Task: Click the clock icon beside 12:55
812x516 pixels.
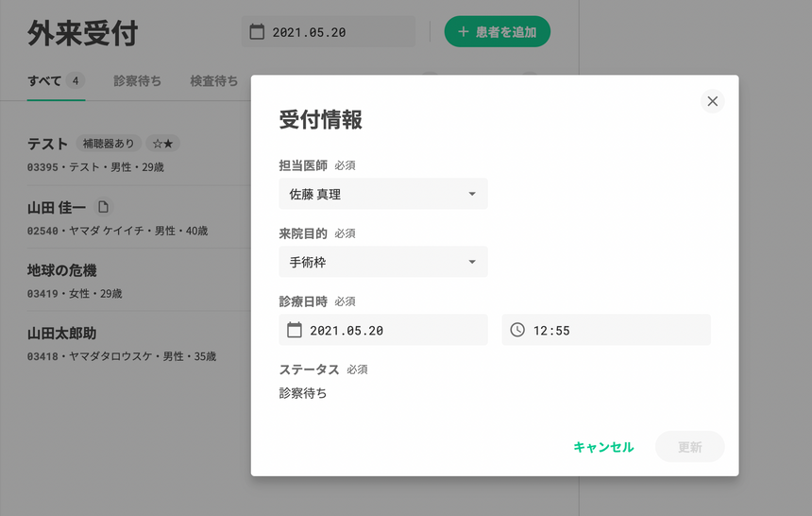Action: (517, 330)
